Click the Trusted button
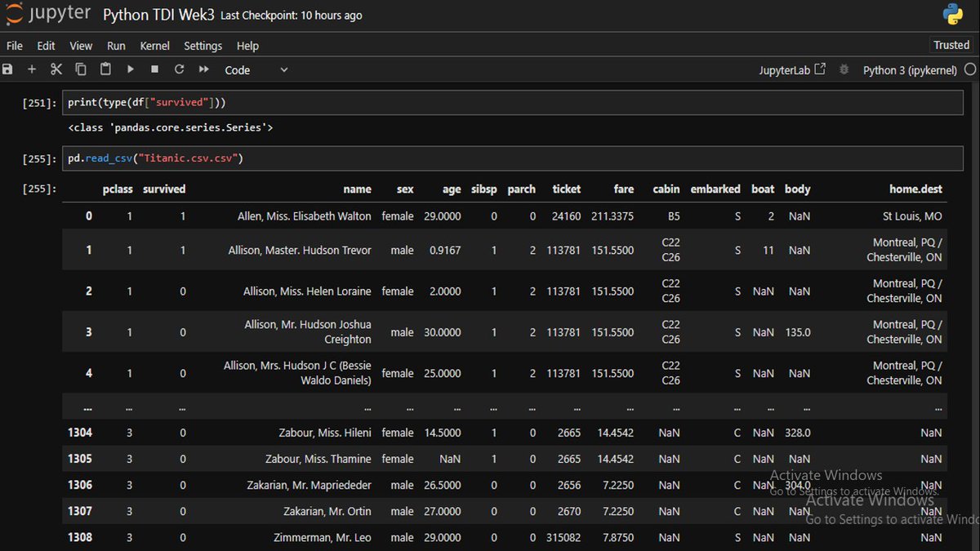The image size is (980, 551). click(951, 45)
